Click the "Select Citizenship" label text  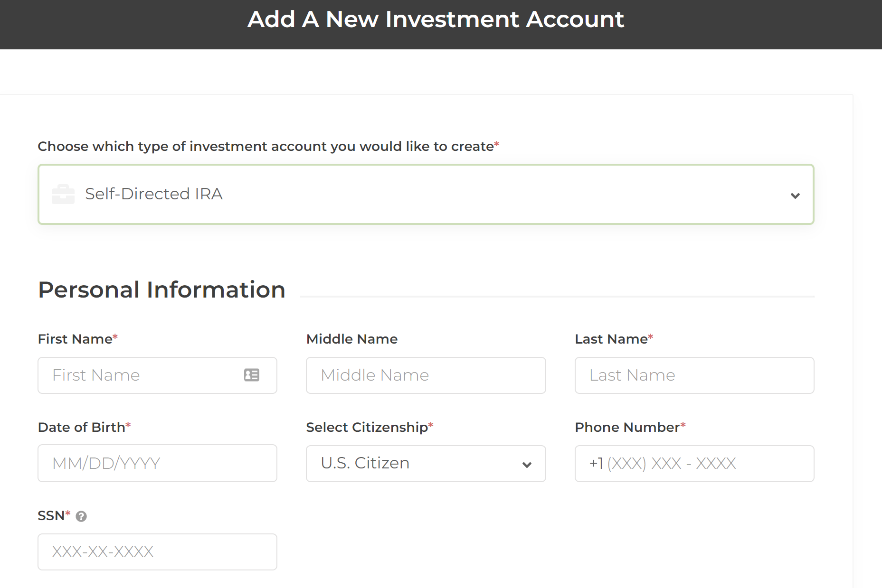367,427
